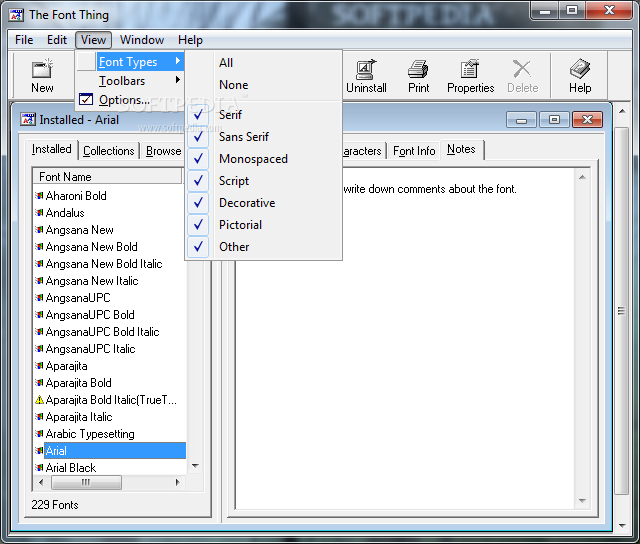Click notes area scroll down arrow

582,500
